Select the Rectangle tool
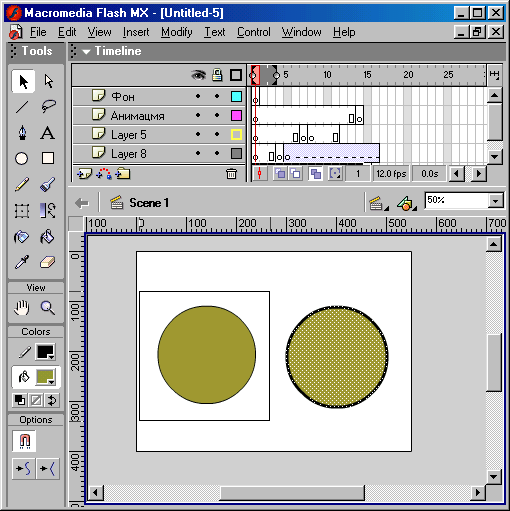 click(48, 158)
